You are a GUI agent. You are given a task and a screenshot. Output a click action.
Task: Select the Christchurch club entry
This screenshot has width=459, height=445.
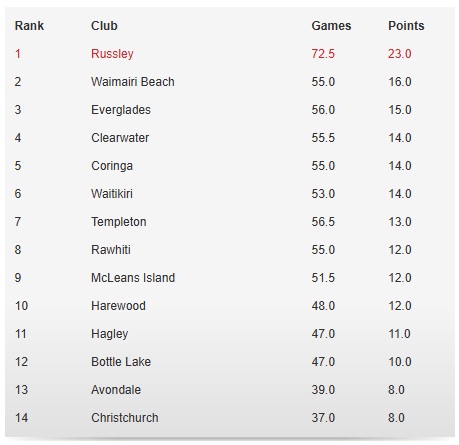pos(125,418)
